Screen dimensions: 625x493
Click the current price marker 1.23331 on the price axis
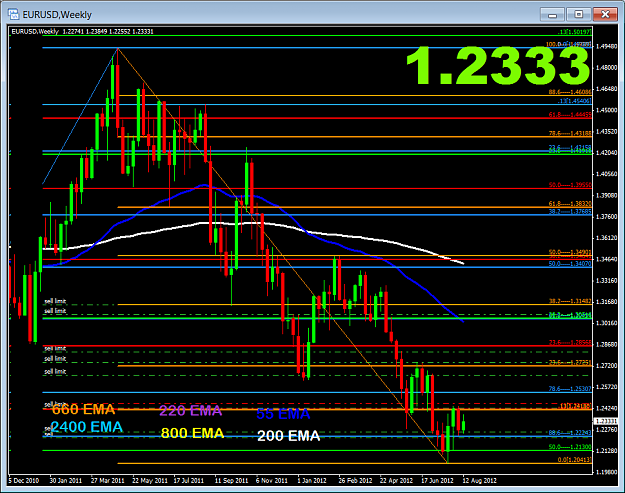(x=606, y=421)
